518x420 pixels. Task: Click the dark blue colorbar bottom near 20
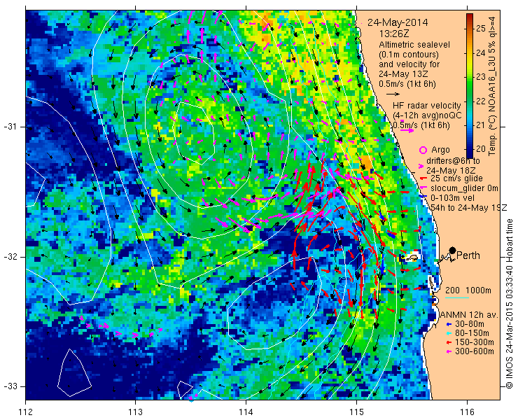[x=470, y=154]
